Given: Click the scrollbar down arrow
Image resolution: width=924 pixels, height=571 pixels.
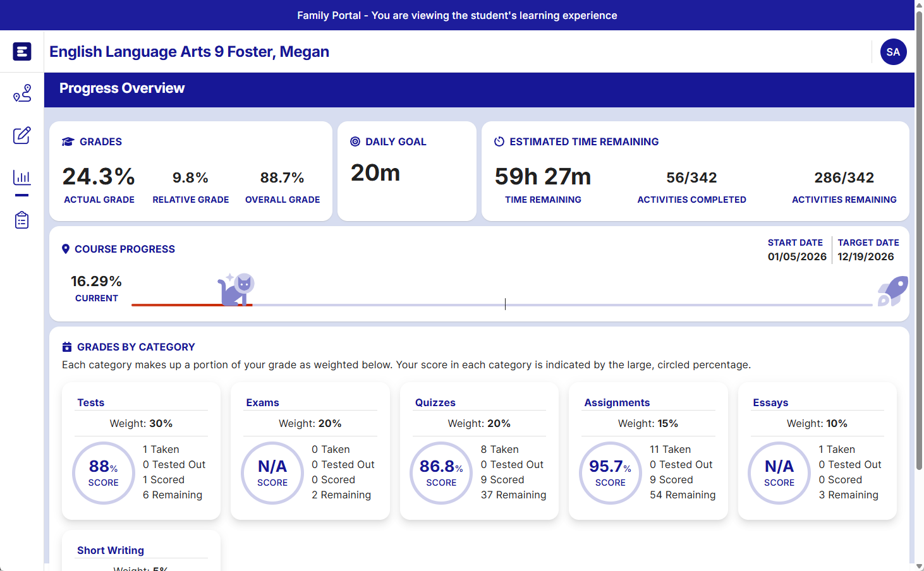Looking at the screenshot, I should point(919,566).
